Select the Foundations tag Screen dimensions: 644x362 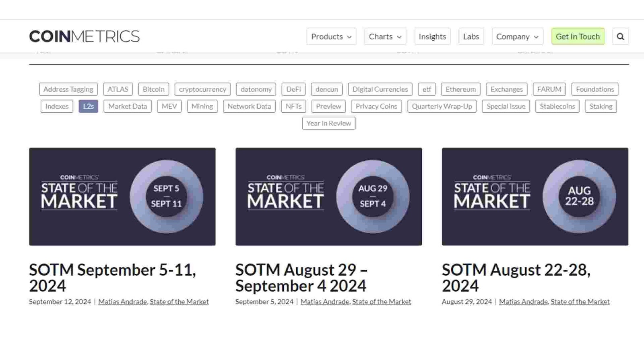coord(595,89)
